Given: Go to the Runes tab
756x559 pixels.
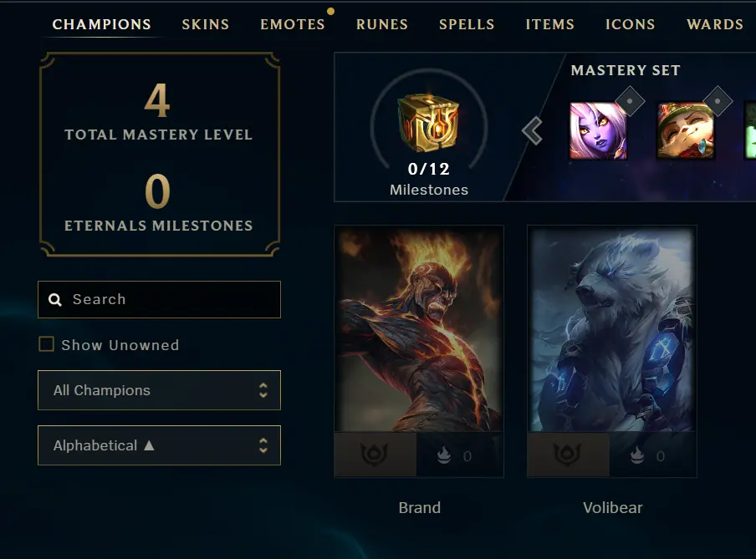Looking at the screenshot, I should pos(382,24).
